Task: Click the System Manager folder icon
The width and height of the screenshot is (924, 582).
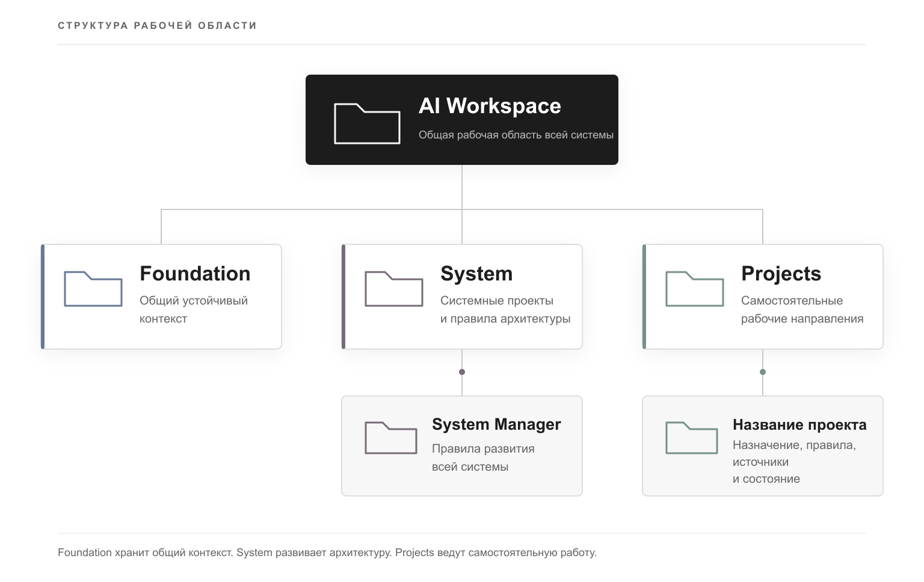Action: (391, 438)
